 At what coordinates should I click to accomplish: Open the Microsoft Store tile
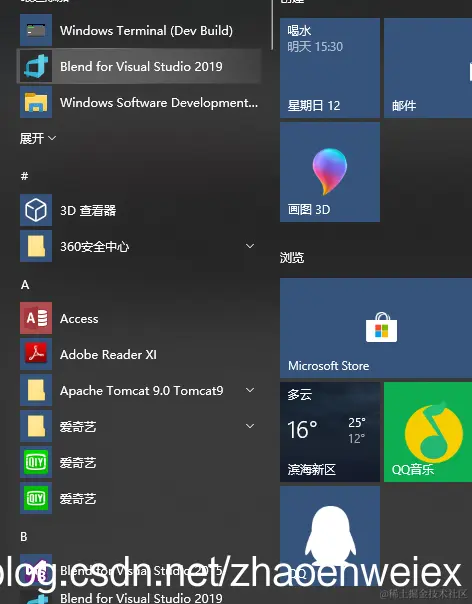(x=376, y=328)
